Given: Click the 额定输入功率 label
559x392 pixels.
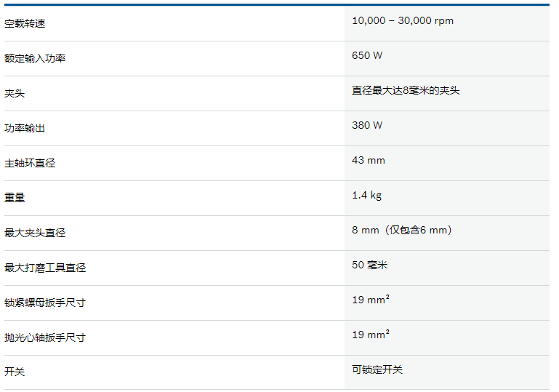Looking at the screenshot, I should pyautogui.click(x=35, y=58).
